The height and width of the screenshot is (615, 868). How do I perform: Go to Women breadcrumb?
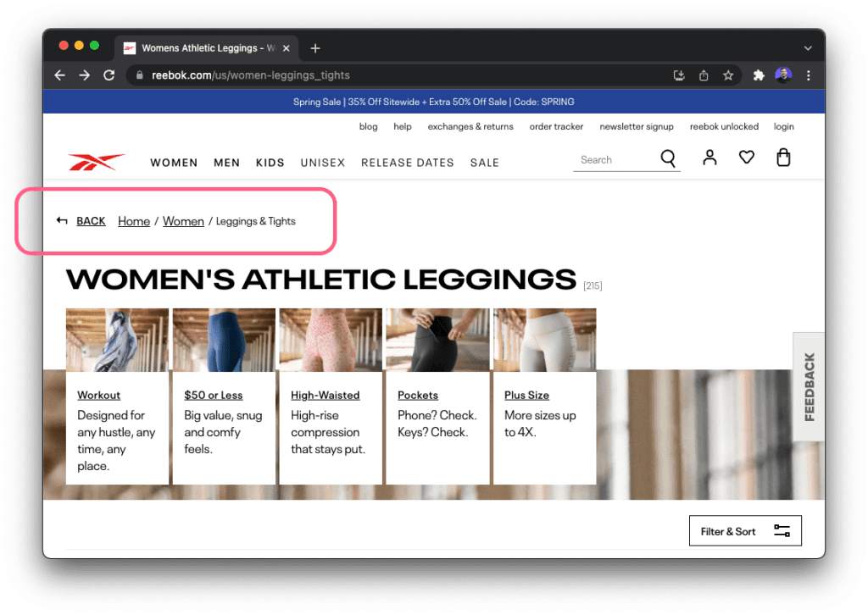click(x=183, y=221)
